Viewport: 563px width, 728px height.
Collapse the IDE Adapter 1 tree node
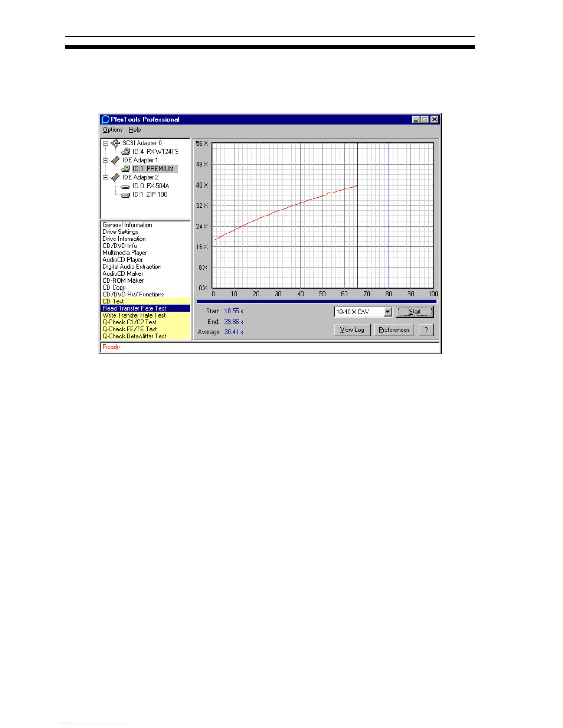coord(105,160)
